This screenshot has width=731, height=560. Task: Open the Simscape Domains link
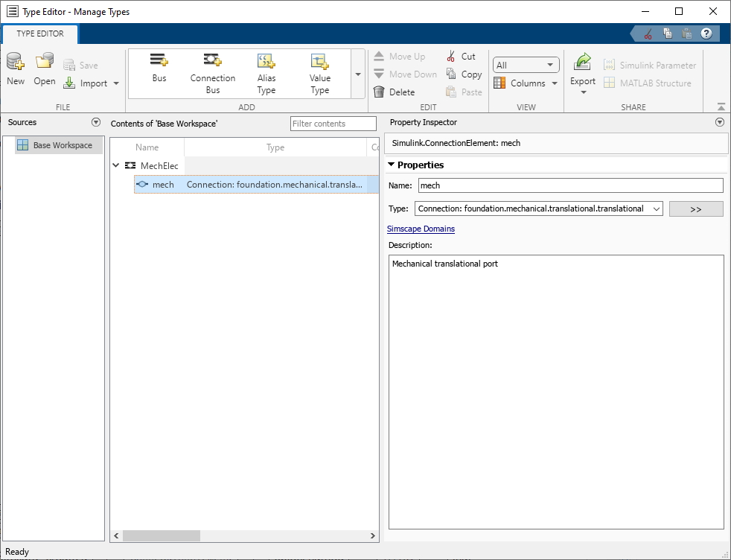pos(421,229)
